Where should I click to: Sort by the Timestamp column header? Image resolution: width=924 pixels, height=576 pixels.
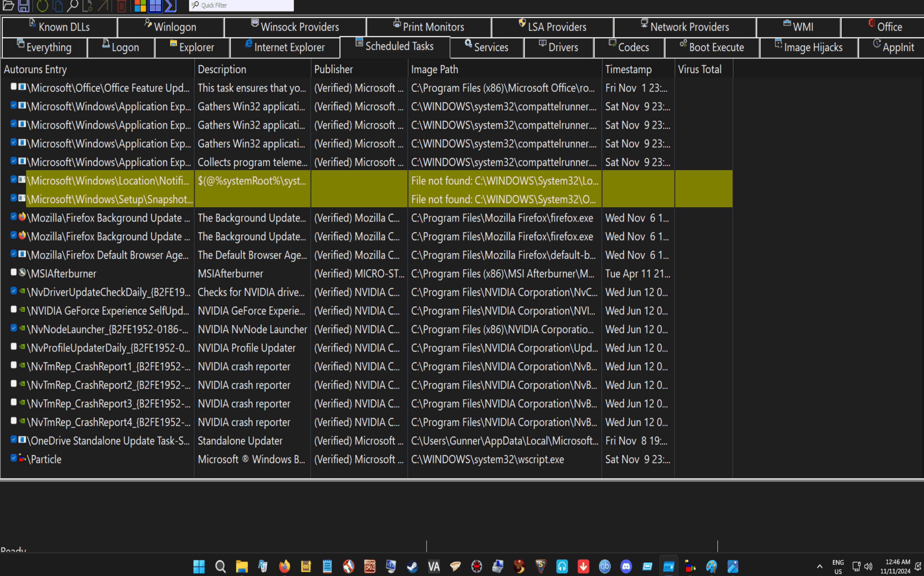click(x=638, y=69)
